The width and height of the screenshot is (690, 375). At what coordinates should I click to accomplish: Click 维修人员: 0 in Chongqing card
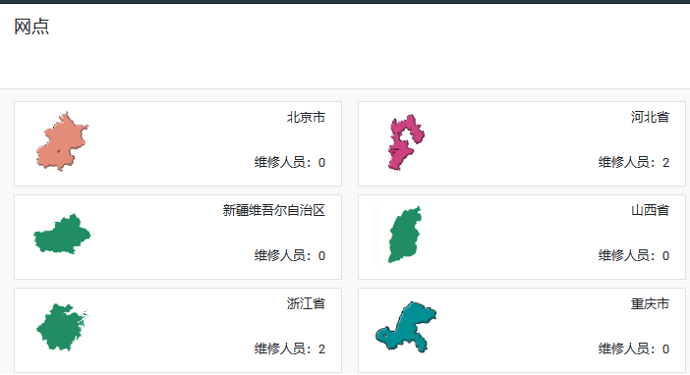tap(634, 349)
